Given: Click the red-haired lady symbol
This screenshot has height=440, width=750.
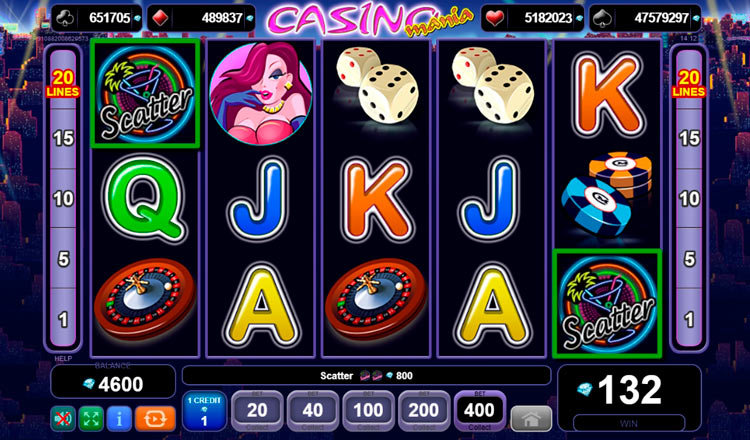Looking at the screenshot, I should click(x=261, y=93).
